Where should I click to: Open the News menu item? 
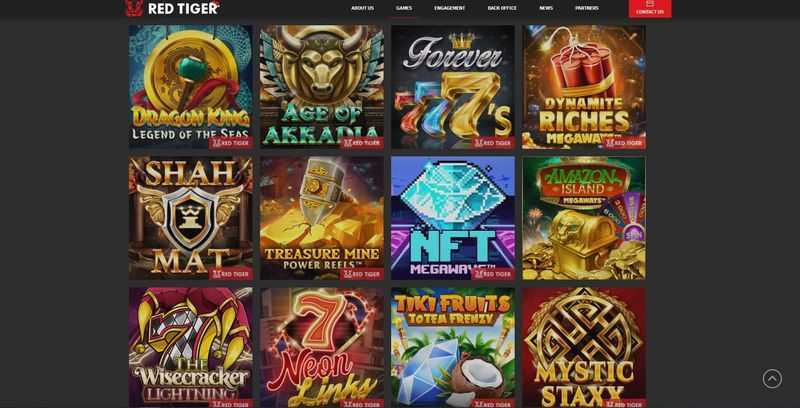tap(546, 8)
